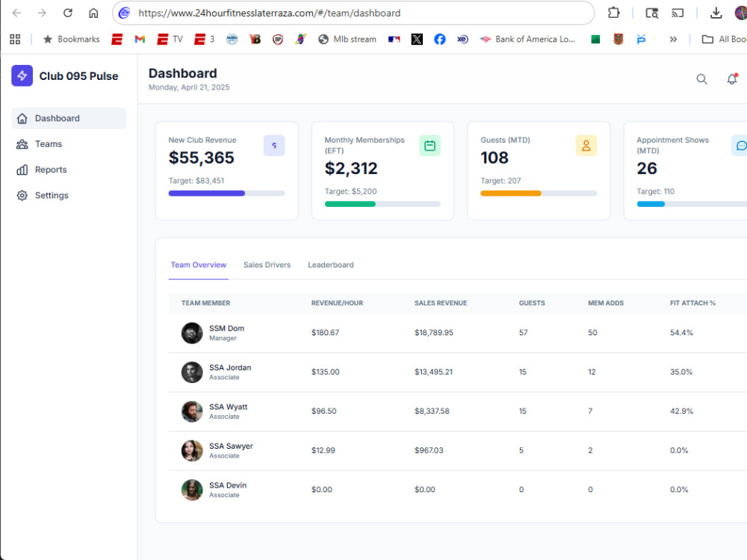Click the browser forward arrow

42,13
